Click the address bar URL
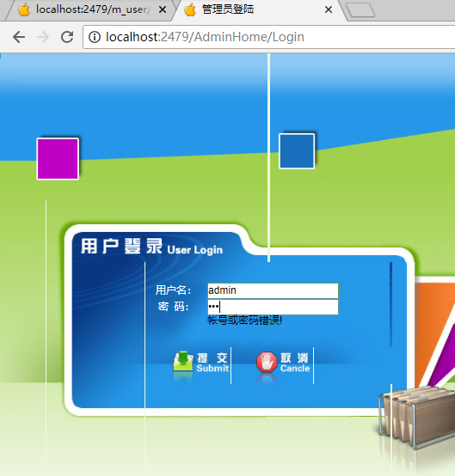Image resolution: width=455 pixels, height=476 pixels. (x=205, y=37)
